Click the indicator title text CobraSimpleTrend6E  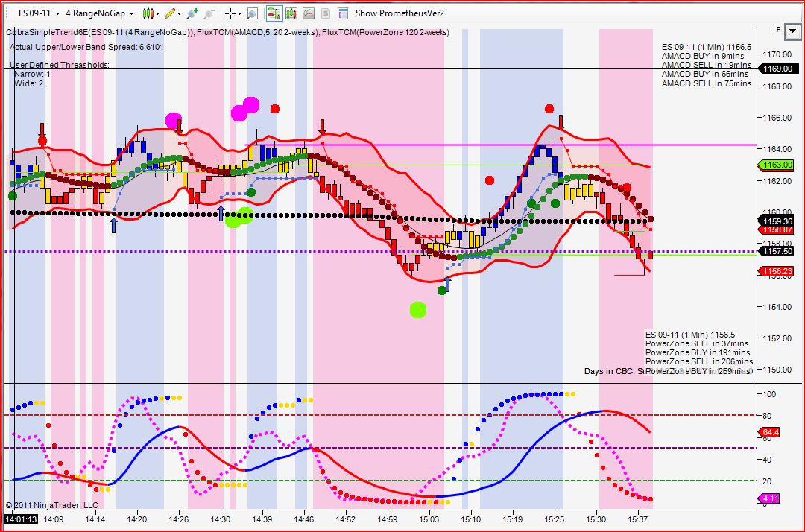(x=47, y=32)
